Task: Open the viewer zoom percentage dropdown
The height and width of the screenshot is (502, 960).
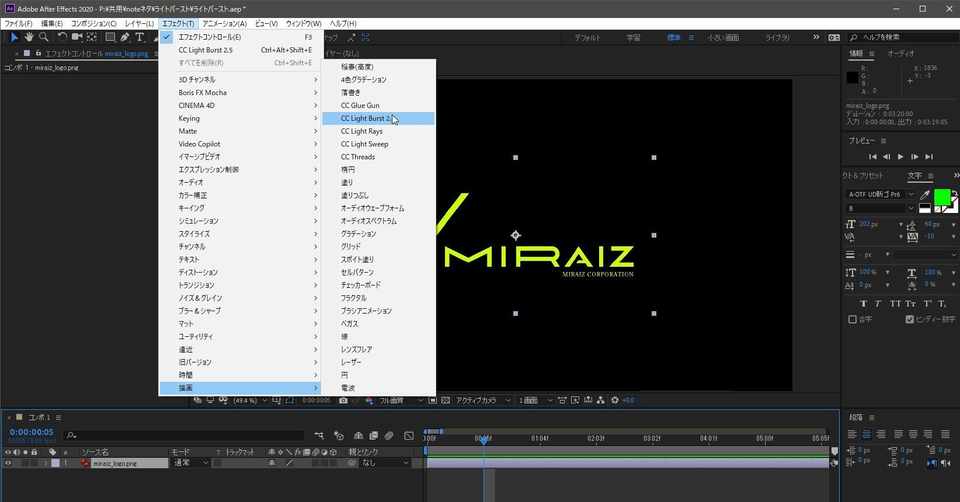Action: coord(250,400)
